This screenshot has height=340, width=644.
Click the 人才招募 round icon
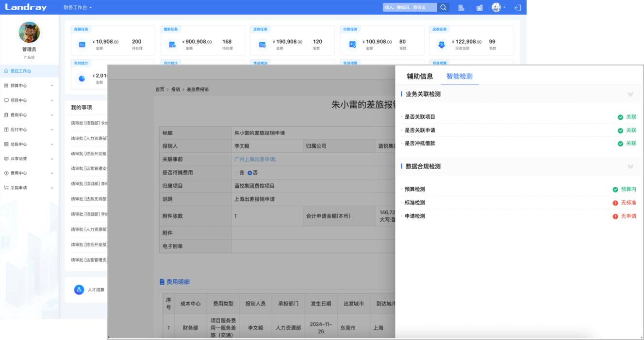tap(79, 290)
